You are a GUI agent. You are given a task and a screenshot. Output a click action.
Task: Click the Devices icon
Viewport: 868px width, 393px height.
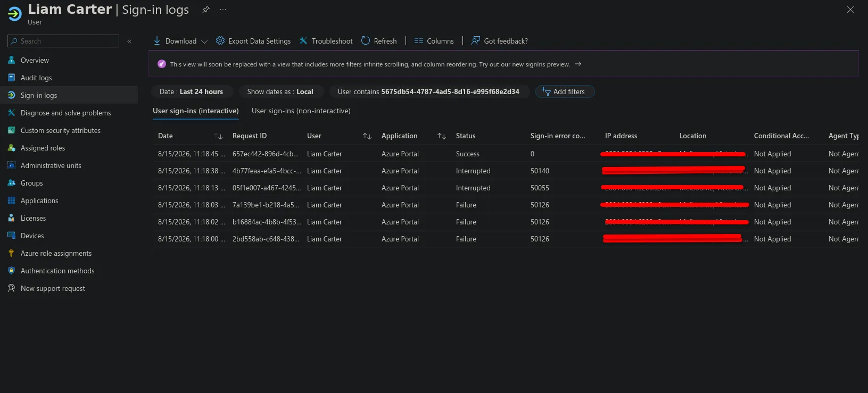(11, 236)
